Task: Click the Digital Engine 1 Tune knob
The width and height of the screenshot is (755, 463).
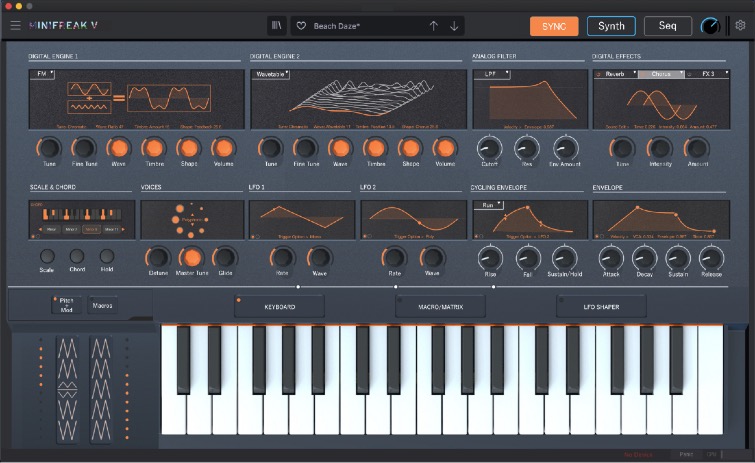Action: pyautogui.click(x=49, y=148)
